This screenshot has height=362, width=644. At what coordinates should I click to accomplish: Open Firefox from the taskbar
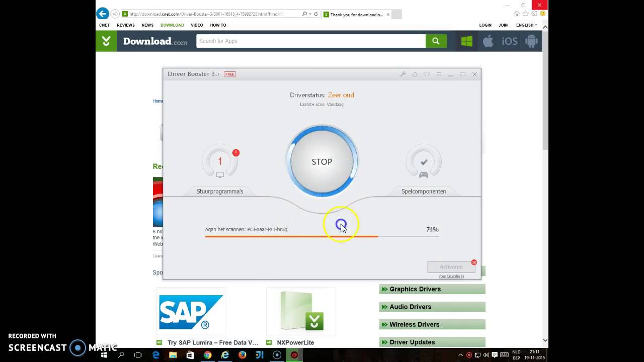pos(242,355)
